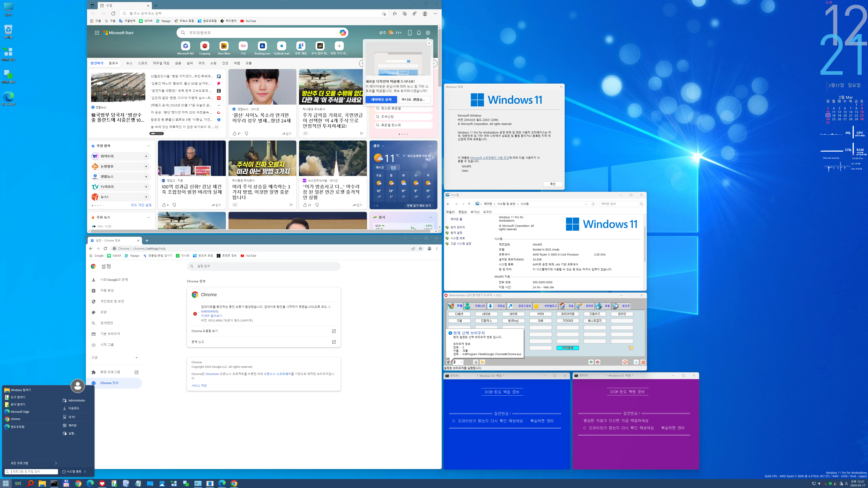The height and width of the screenshot is (488, 868).
Task: Open the 보기(V) menu in 시스템 window
Action: click(475, 212)
